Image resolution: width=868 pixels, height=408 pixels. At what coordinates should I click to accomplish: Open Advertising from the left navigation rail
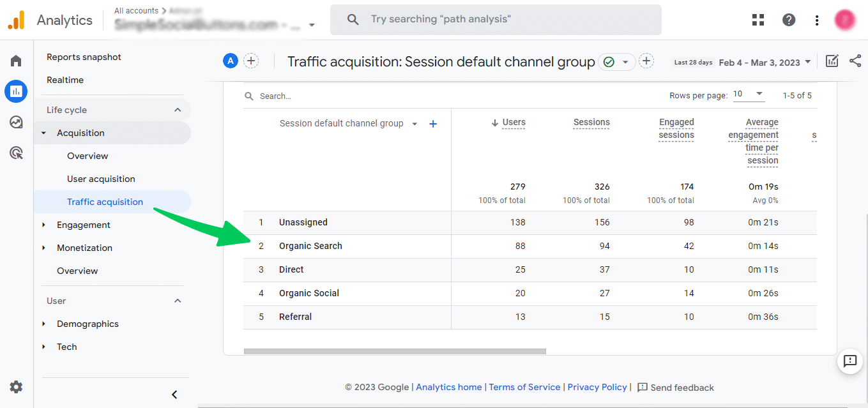click(x=15, y=152)
